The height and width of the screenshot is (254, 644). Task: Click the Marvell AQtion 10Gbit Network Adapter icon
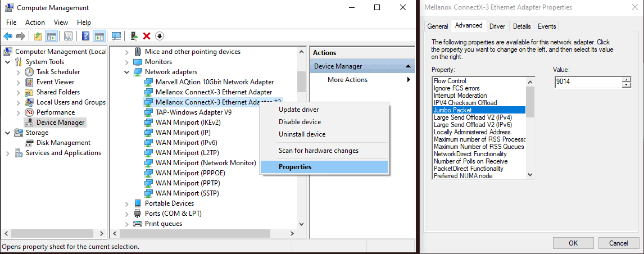point(148,82)
